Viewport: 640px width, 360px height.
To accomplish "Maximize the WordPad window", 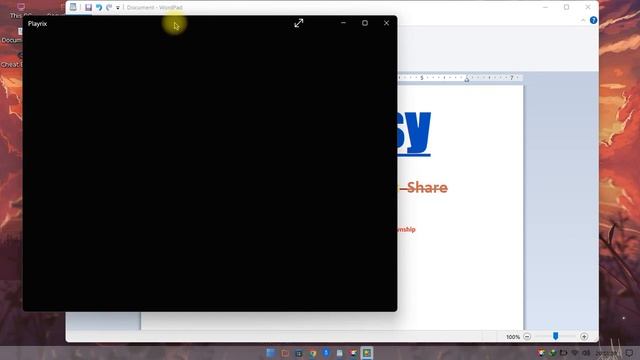I will coord(567,7).
